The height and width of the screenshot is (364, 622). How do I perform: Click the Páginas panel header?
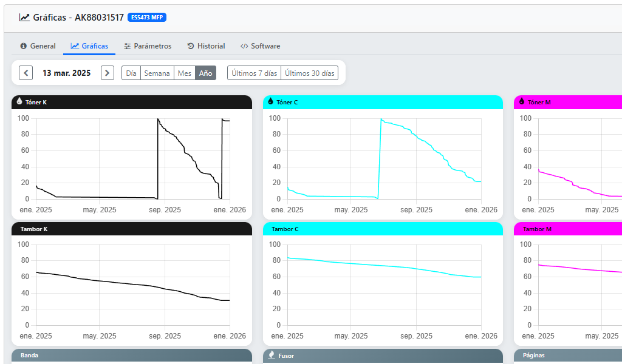tap(568, 356)
